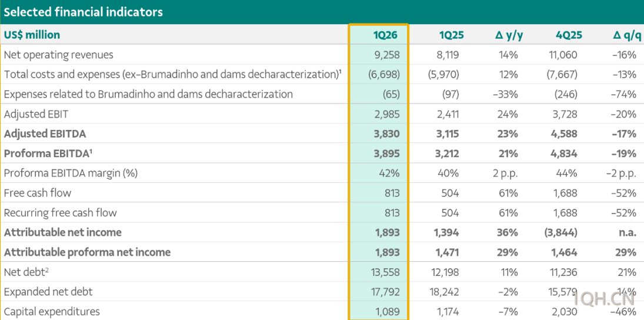The image size is (644, 320).
Task: Select the 1Q26 column header
Action: pyautogui.click(x=385, y=35)
